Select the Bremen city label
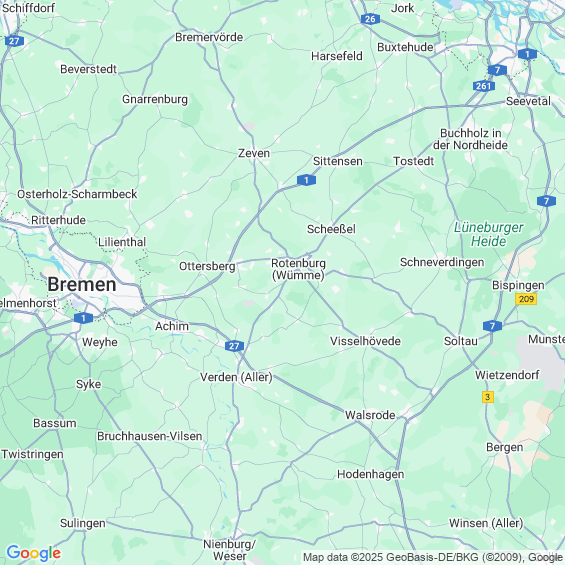Screen dimensions: 565x565 click(82, 284)
